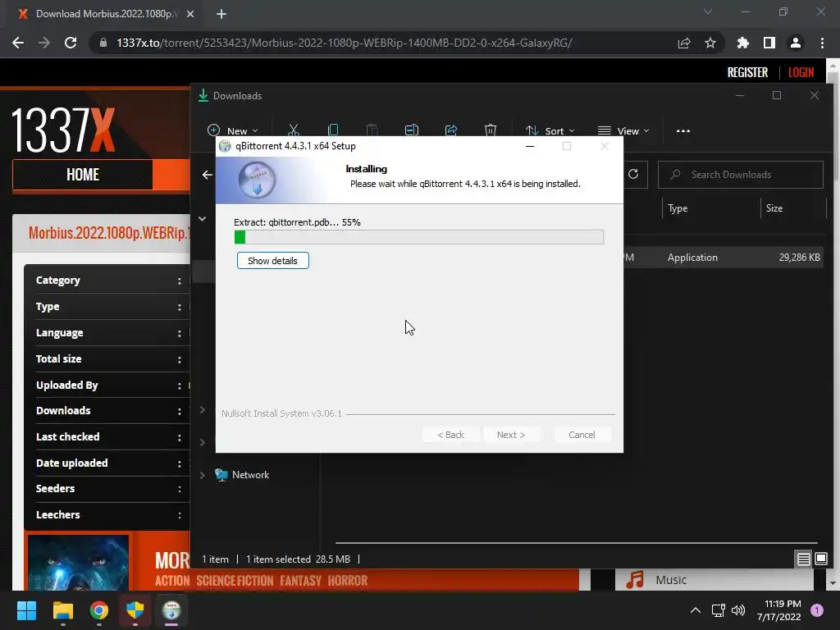Show hidden system tray icons
The image size is (840, 630).
click(x=695, y=610)
